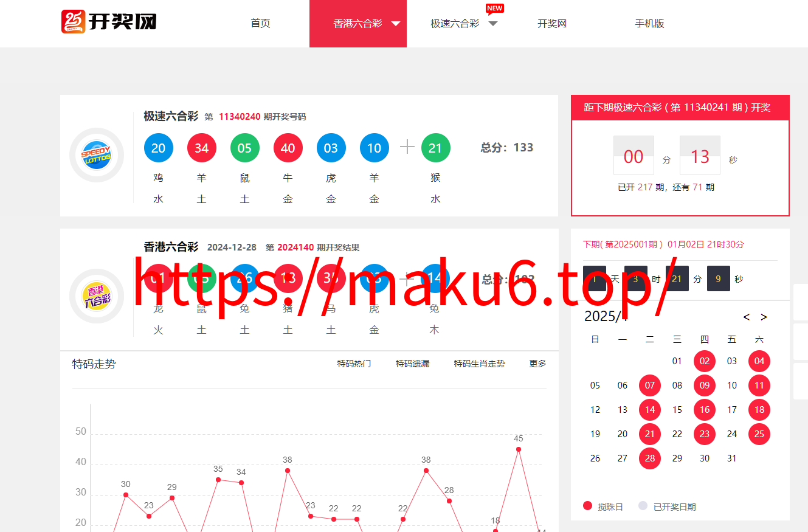Viewport: 808px width, 532px height.
Task: Go to 开奖网 in top navigation
Action: (552, 24)
